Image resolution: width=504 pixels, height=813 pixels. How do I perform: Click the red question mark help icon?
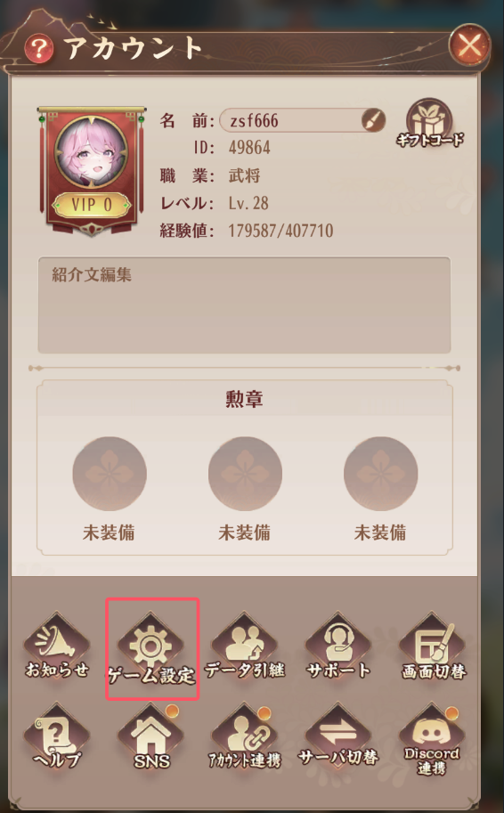click(38, 50)
